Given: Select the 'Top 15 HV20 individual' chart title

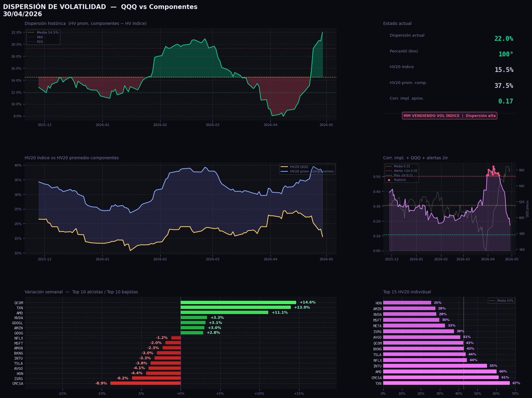Looking at the screenshot, I should (x=407, y=292).
